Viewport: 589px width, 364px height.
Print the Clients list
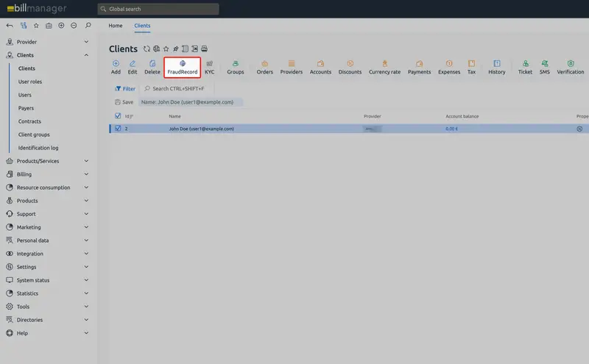(x=205, y=49)
